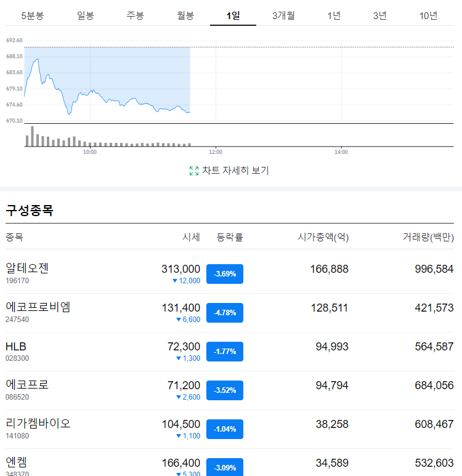462x476 pixels.
Task: Click the 608,467 volume value
Action: (x=434, y=424)
